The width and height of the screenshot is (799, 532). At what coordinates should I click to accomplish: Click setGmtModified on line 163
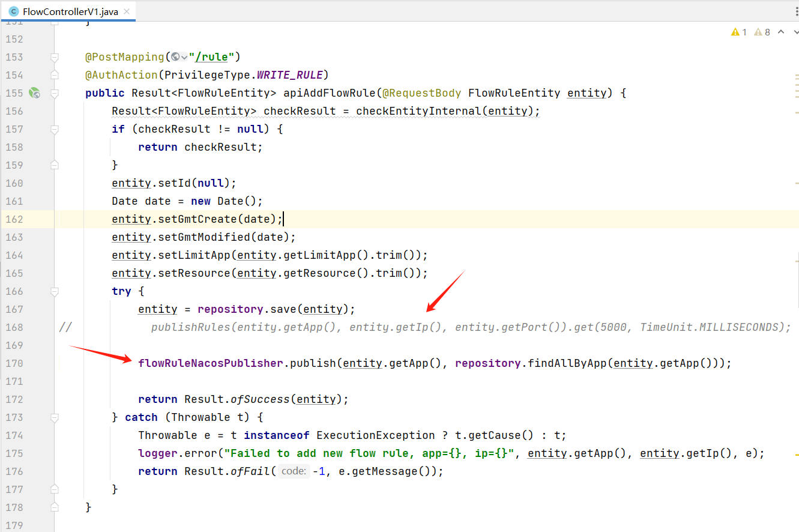[x=202, y=237]
